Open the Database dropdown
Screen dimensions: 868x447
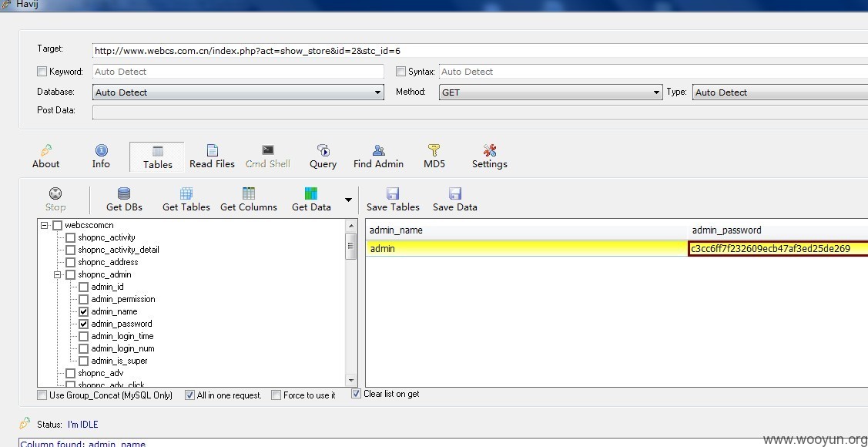(238, 92)
